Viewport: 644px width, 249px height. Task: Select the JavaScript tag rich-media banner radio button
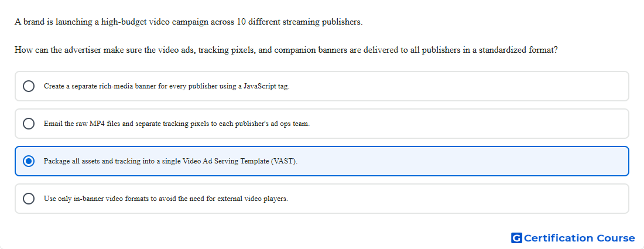pyautogui.click(x=28, y=86)
